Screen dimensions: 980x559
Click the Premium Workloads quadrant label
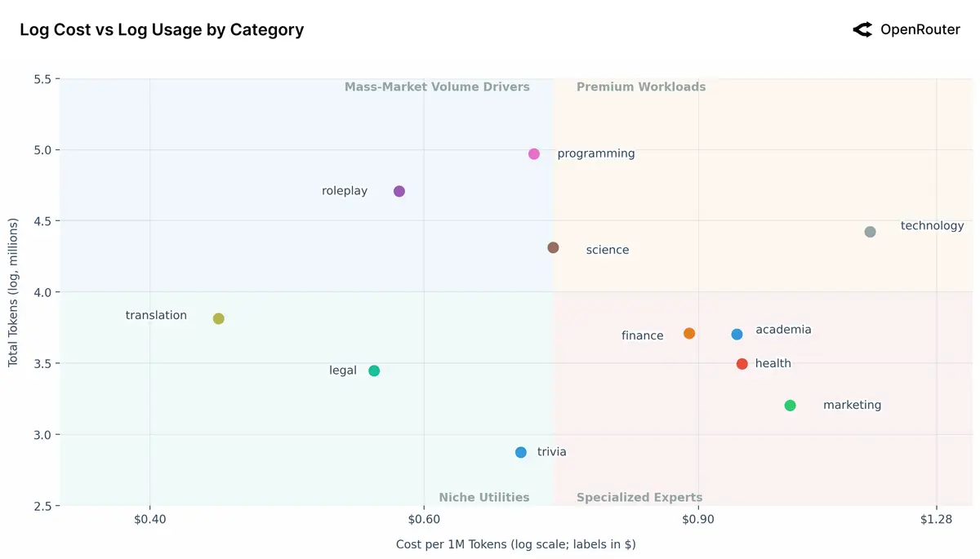click(641, 87)
